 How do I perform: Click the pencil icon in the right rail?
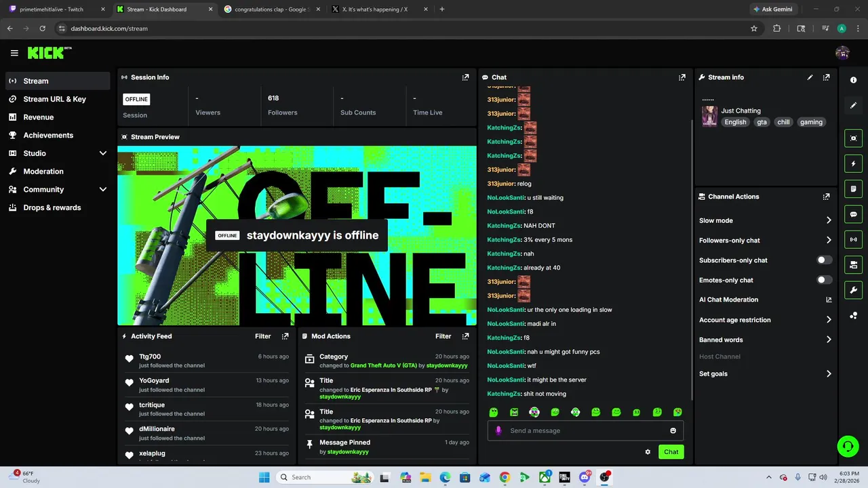pos(853,105)
